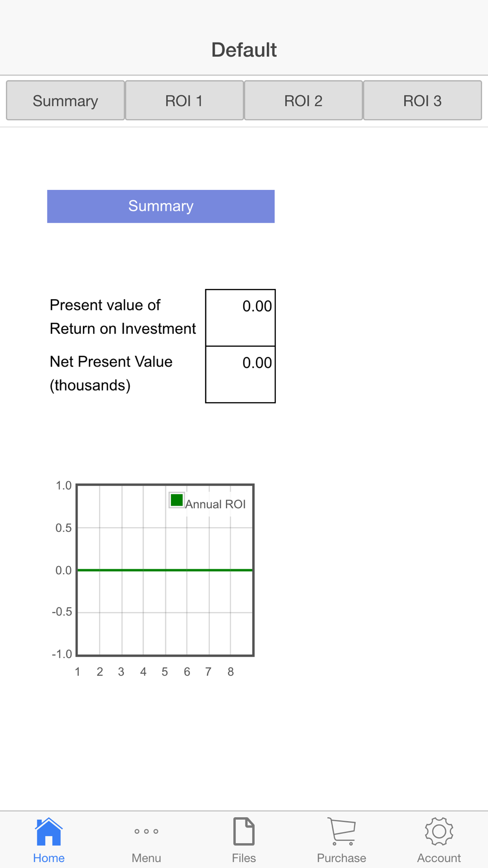Open the Purchase shopping cart icon
This screenshot has height=868, width=488.
click(342, 831)
